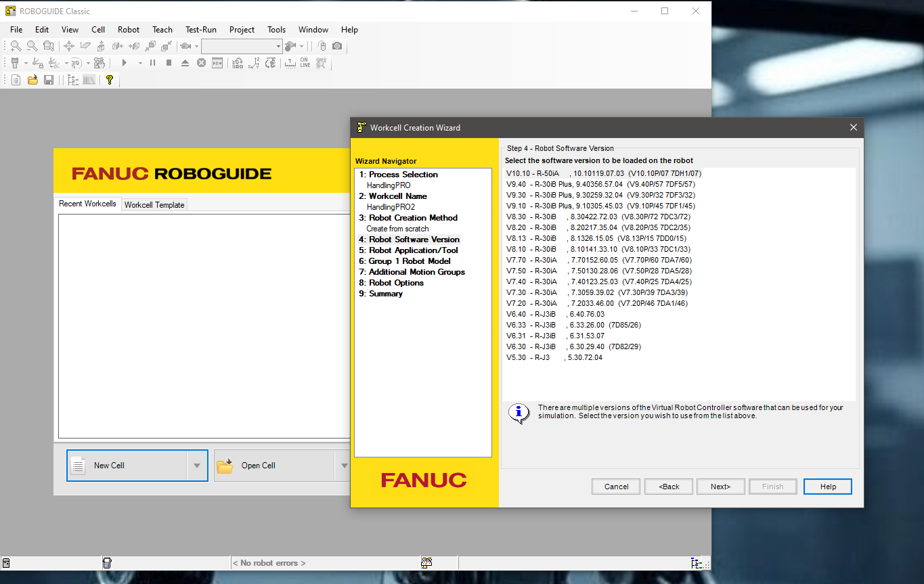Screen dimensions: 924x584
Task: Expand the play button dropdown arrow
Action: [x=140, y=63]
